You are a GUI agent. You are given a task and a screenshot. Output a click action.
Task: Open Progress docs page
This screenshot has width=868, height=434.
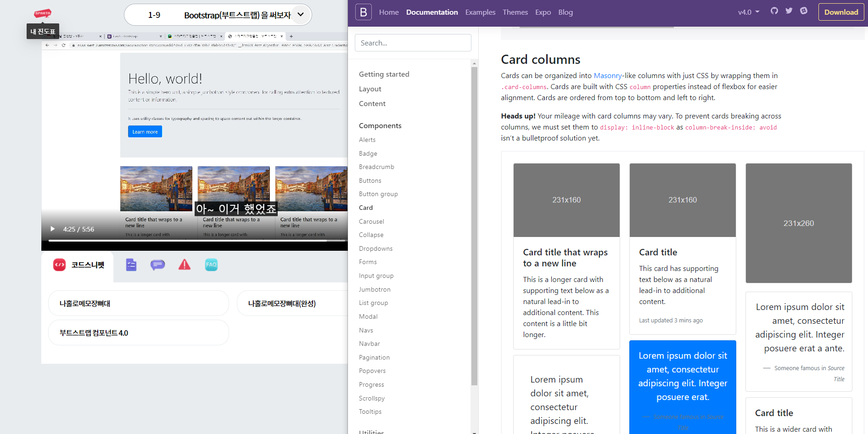[x=371, y=384]
